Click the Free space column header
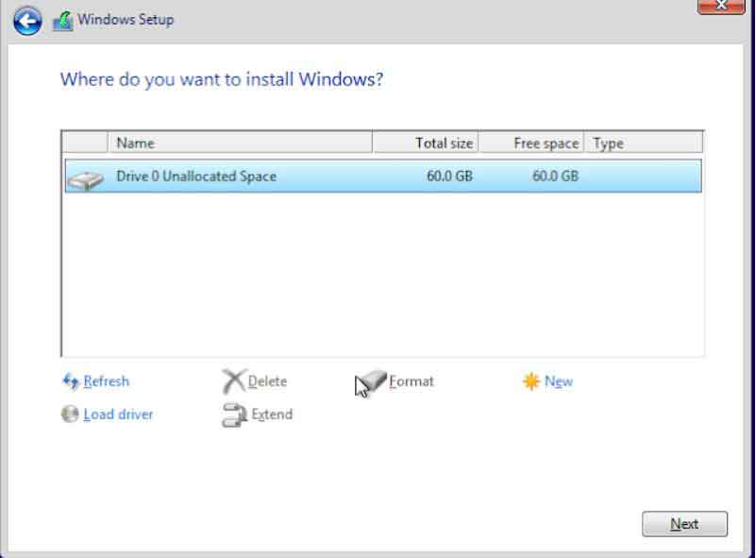The height and width of the screenshot is (558, 756). (x=532, y=144)
